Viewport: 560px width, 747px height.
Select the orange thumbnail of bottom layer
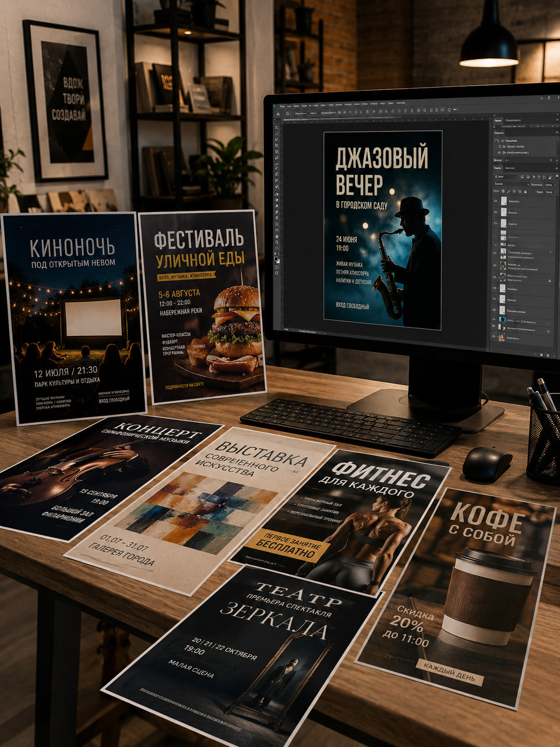502,337
